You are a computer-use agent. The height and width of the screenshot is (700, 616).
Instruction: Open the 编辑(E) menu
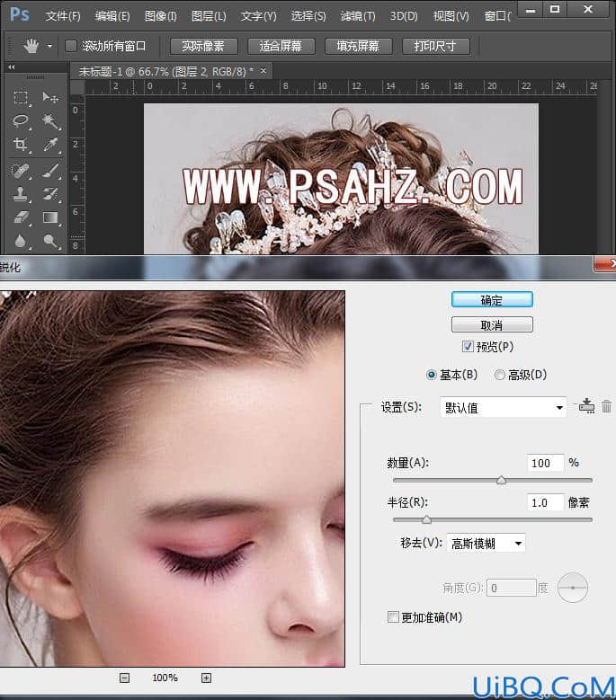(112, 16)
